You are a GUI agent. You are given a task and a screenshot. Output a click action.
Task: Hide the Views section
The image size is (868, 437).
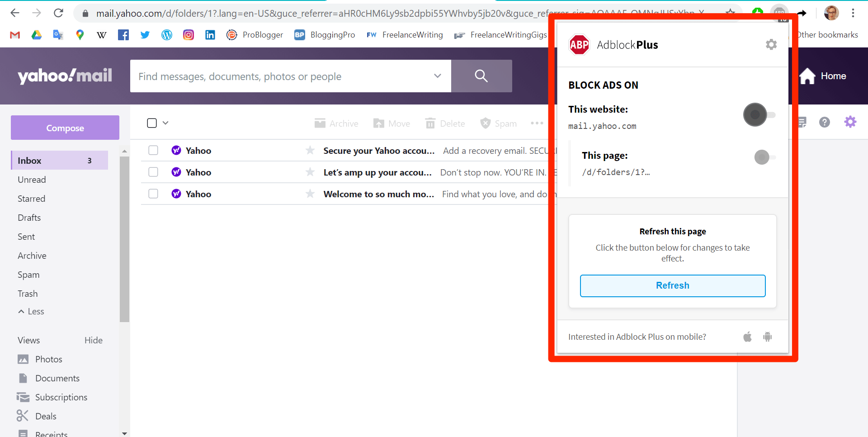[x=94, y=340]
